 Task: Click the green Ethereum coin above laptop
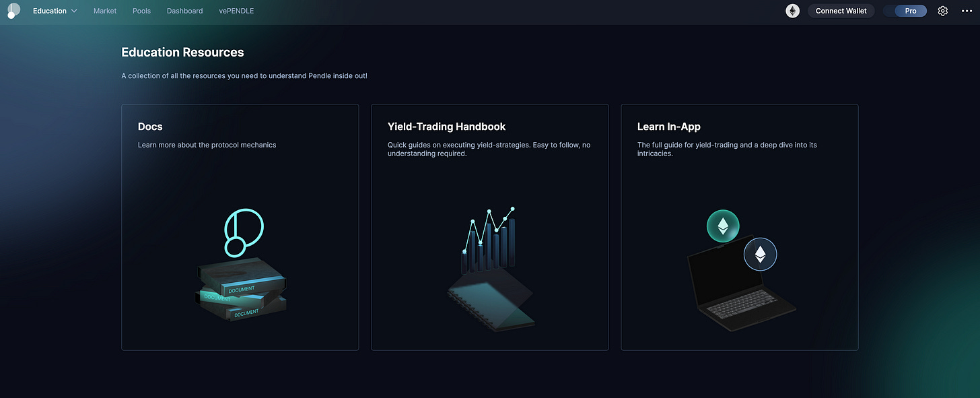(723, 226)
